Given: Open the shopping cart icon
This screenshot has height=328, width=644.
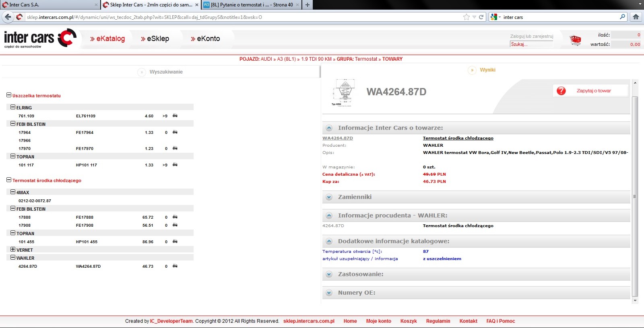Looking at the screenshot, I should [576, 40].
